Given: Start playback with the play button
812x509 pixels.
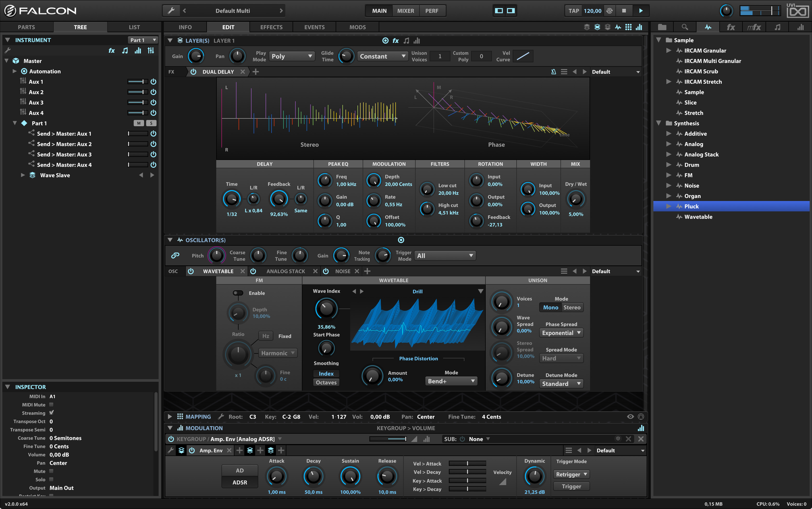Looking at the screenshot, I should [x=641, y=11].
